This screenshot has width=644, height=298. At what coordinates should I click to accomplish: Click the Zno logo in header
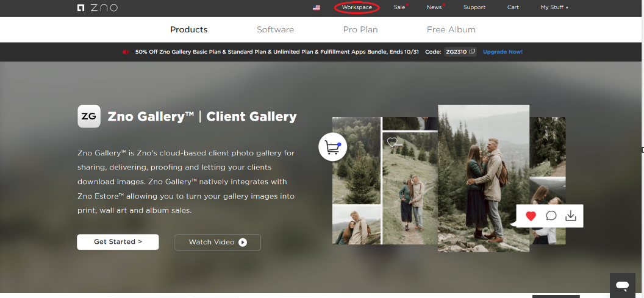(98, 7)
